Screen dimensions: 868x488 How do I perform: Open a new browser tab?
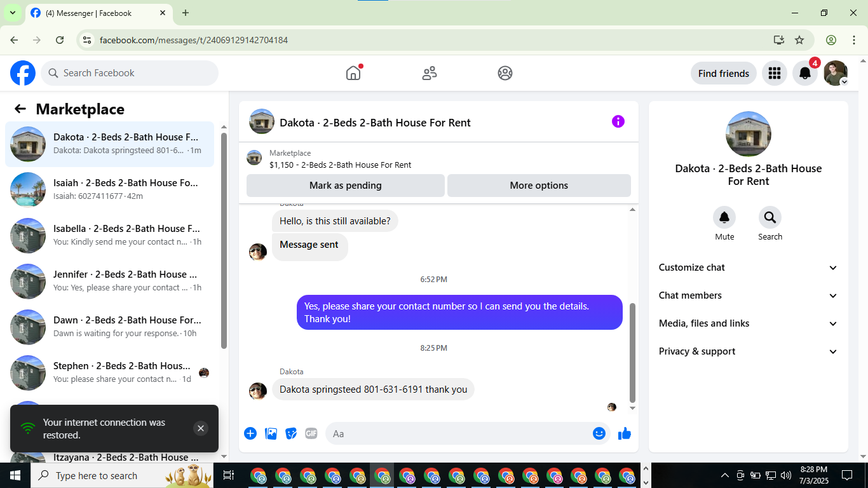(x=186, y=13)
